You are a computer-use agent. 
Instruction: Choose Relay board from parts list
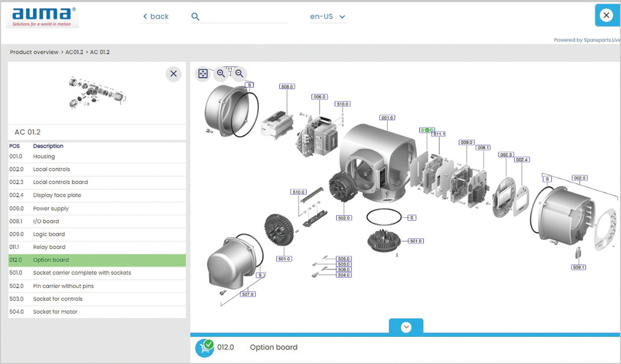coord(49,247)
